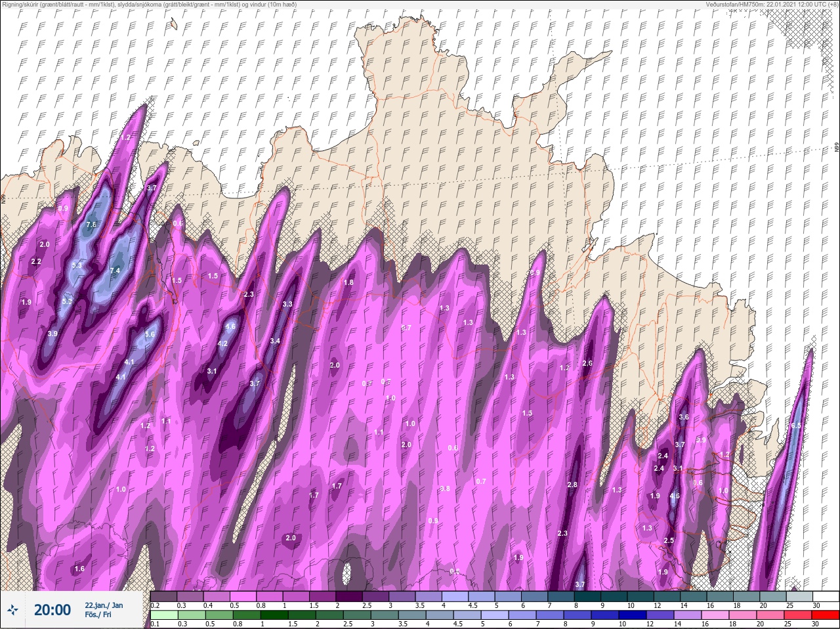The height and width of the screenshot is (629, 840).
Task: Click the 2.2 precipitation value on the map
Action: point(36,261)
